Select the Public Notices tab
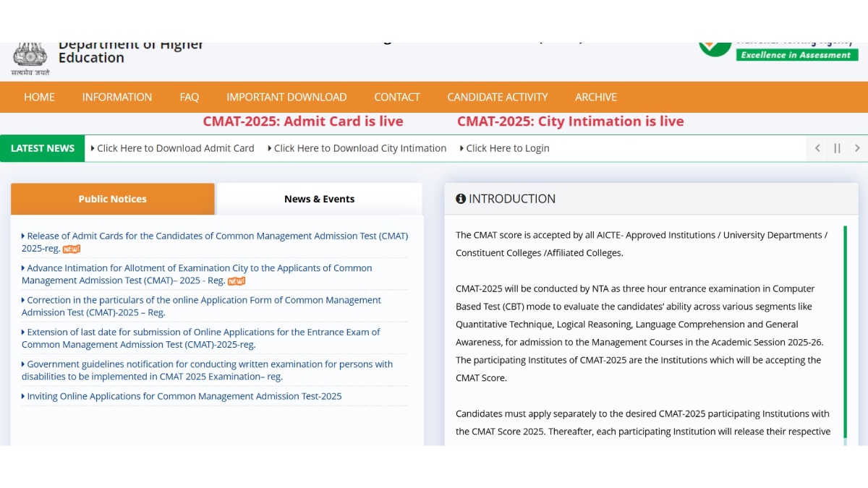This screenshot has width=868, height=488. (x=112, y=199)
